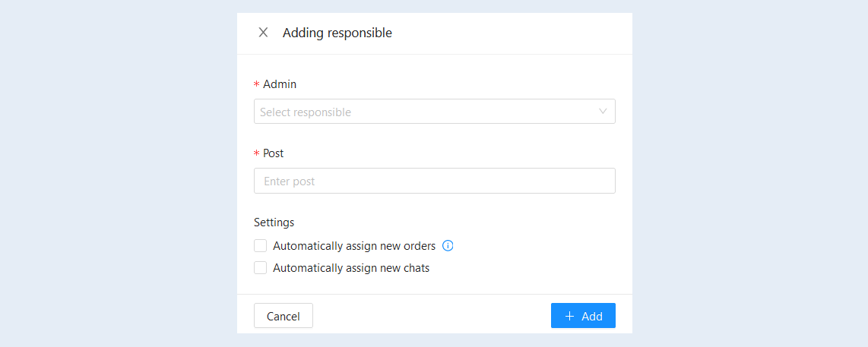The image size is (868, 347).
Task: Enable Automatically assign new chats checkbox
Action: (260, 268)
